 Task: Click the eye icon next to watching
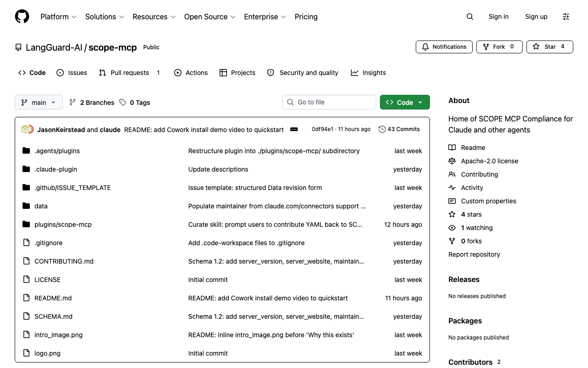pyautogui.click(x=452, y=228)
